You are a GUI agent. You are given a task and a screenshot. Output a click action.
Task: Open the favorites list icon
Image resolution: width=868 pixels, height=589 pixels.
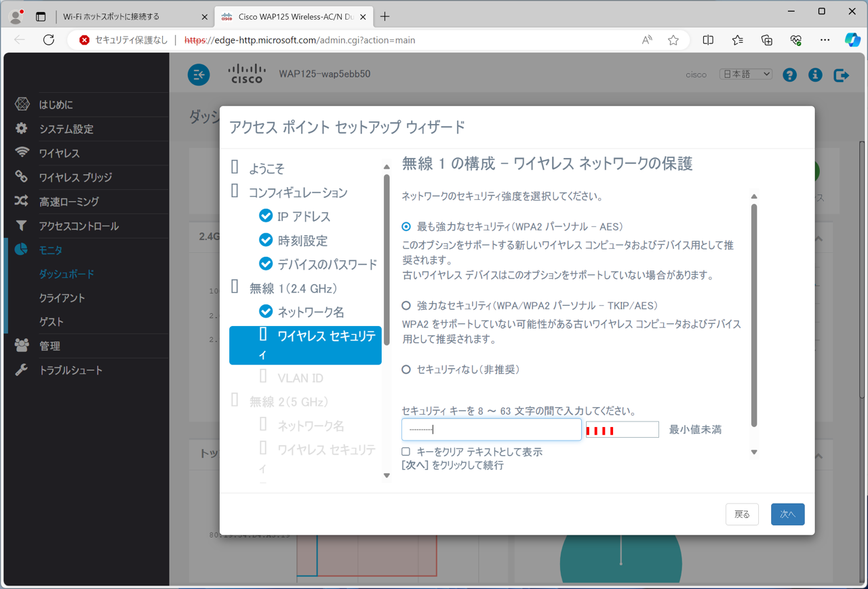[x=738, y=40]
